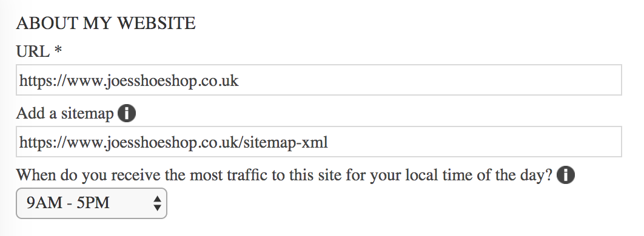Place cursor after "joesshoeshop.co.uk" in URL field

[239, 80]
